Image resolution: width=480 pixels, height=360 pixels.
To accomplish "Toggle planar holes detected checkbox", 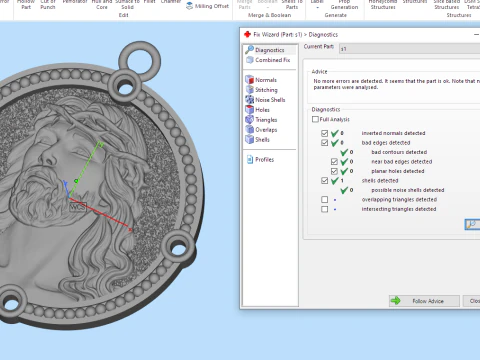I will 334,171.
